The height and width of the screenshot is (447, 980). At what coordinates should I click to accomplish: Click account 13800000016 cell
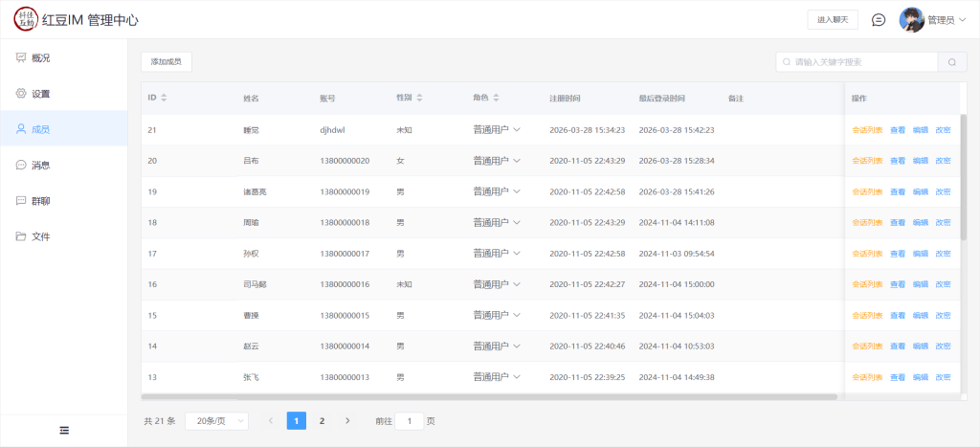(345, 284)
